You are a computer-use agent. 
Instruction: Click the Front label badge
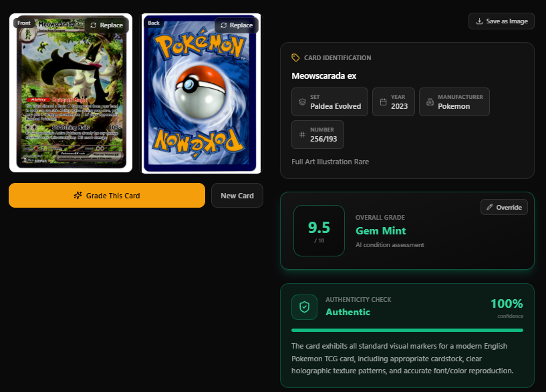[24, 23]
